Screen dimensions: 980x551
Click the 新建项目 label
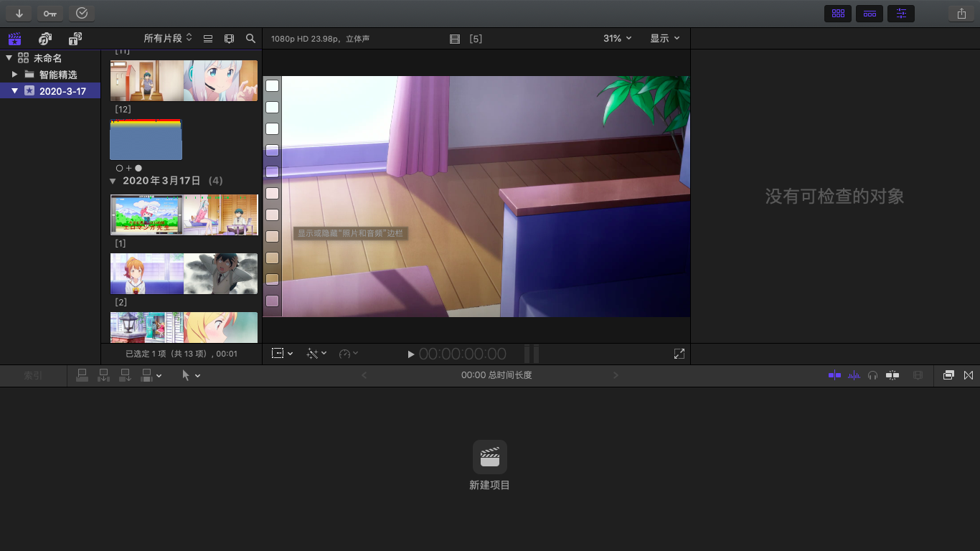tap(490, 485)
